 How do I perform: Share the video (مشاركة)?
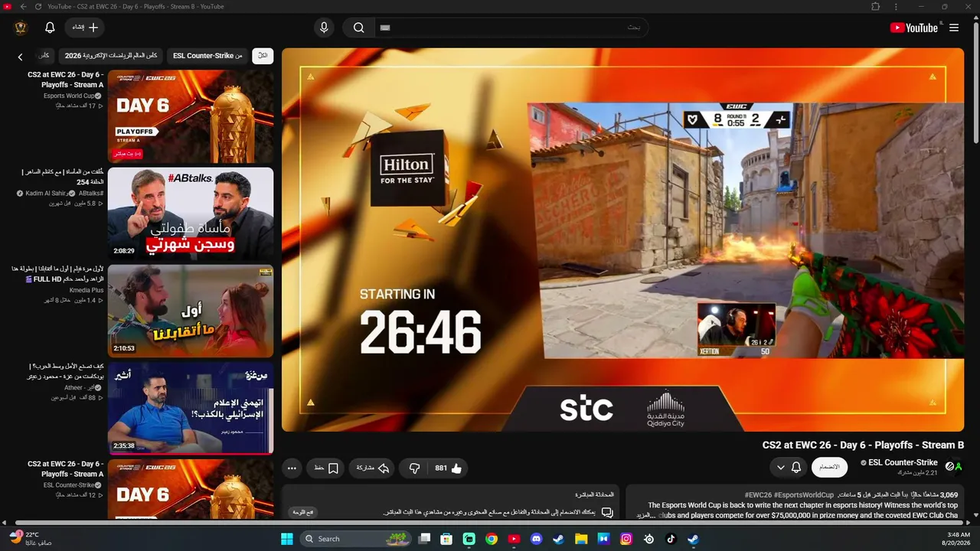(x=373, y=468)
